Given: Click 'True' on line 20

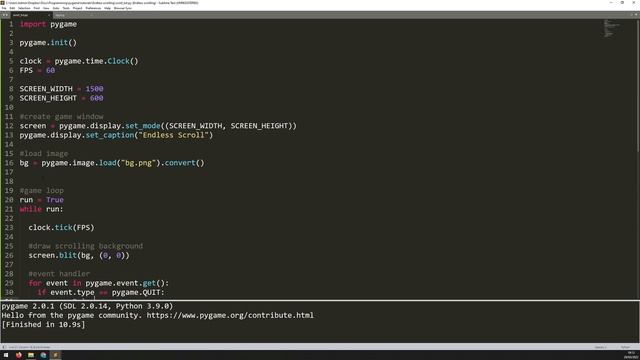Looking at the screenshot, I should pos(55,200).
